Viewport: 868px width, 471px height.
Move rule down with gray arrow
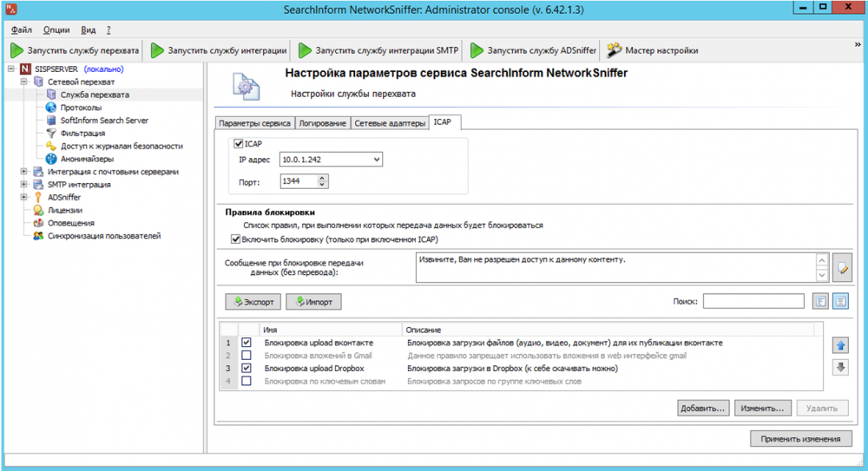(841, 367)
